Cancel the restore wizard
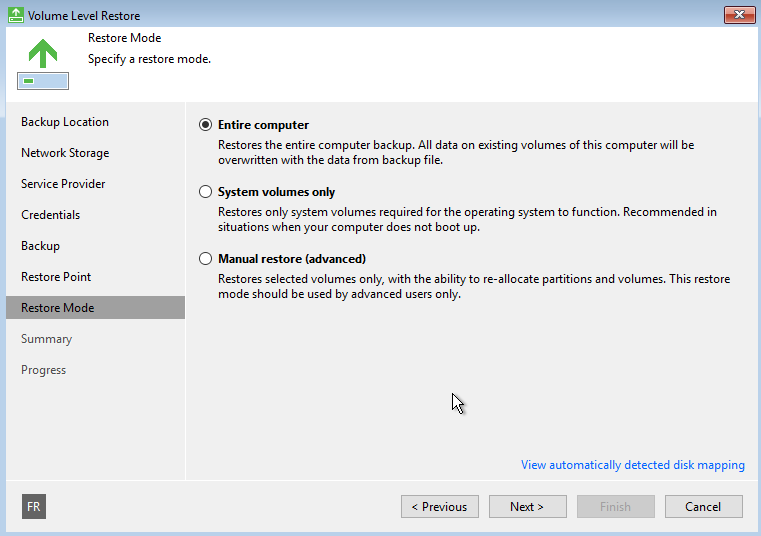The height and width of the screenshot is (536, 761). pos(703,506)
